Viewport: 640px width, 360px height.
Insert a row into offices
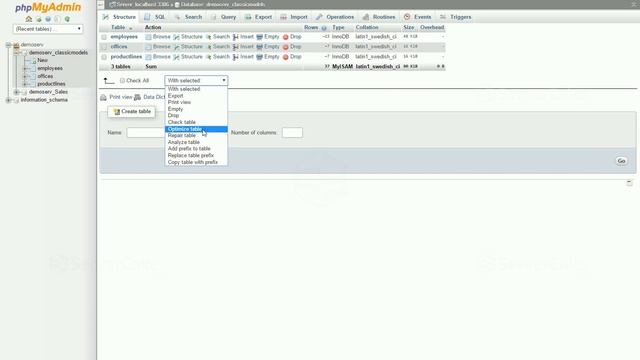pyautogui.click(x=243, y=47)
